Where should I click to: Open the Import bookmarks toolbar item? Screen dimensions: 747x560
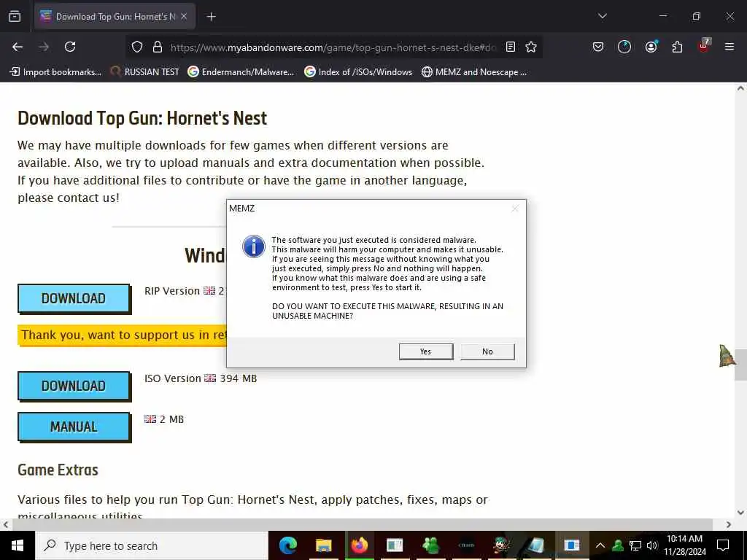(x=55, y=72)
